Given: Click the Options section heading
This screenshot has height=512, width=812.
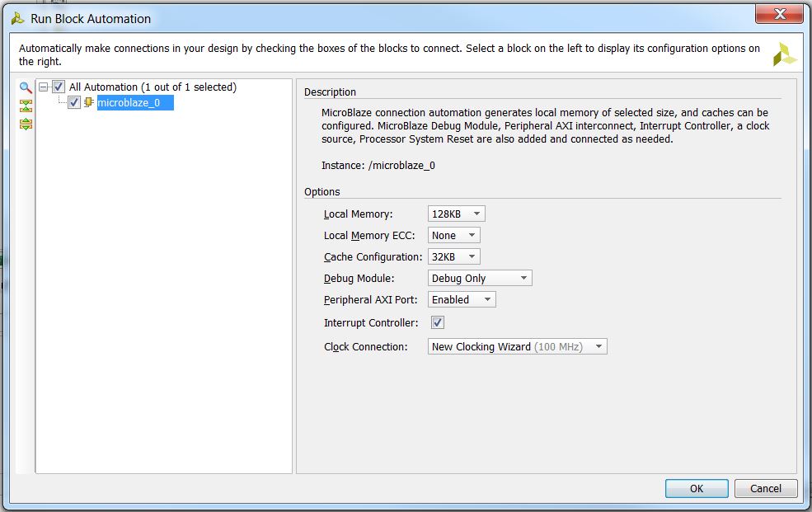Looking at the screenshot, I should [322, 191].
